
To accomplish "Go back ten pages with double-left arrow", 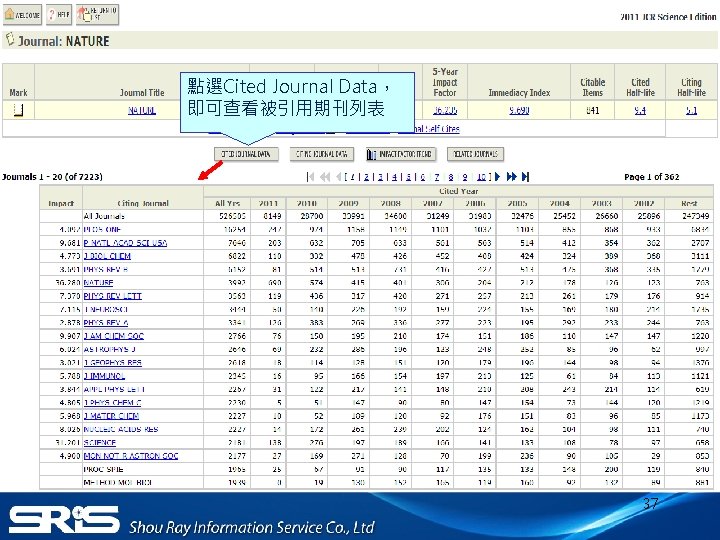I will click(x=325, y=177).
